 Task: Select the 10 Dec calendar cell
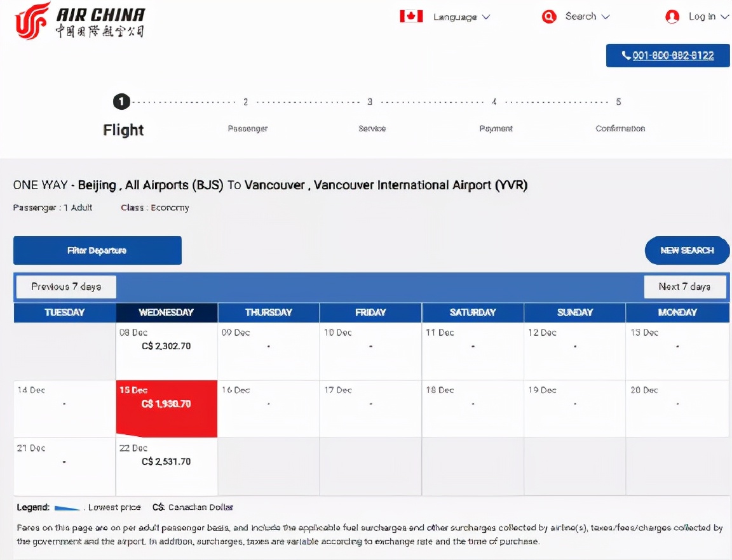point(370,351)
